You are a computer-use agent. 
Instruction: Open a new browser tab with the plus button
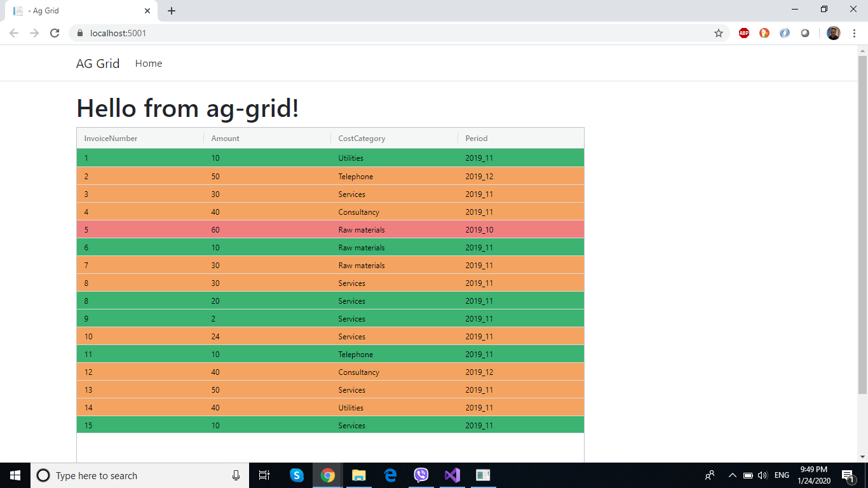[x=172, y=10]
